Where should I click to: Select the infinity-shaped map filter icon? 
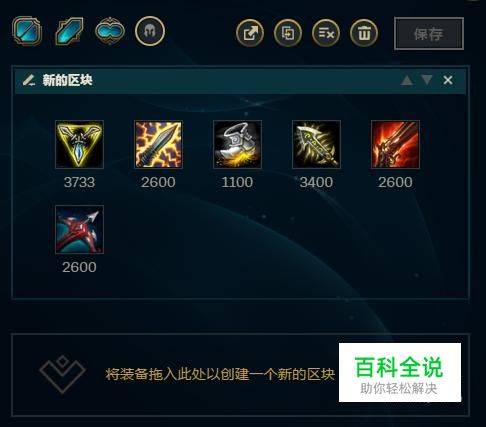tap(110, 31)
